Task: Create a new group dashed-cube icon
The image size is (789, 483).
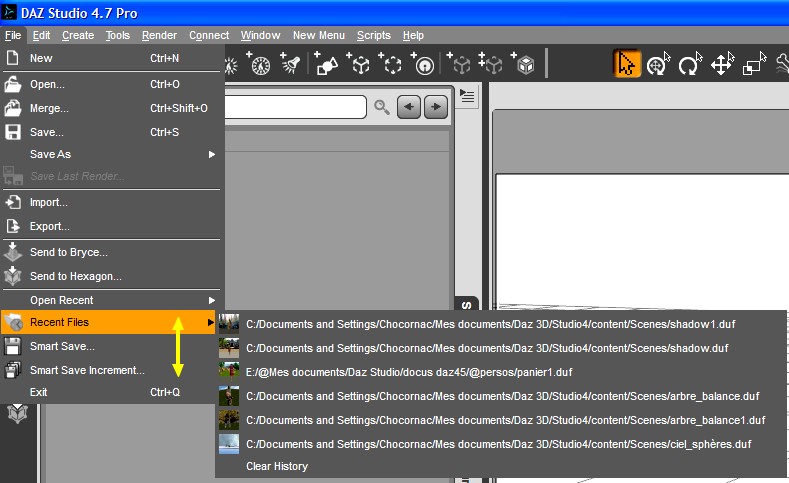Action: [391, 63]
